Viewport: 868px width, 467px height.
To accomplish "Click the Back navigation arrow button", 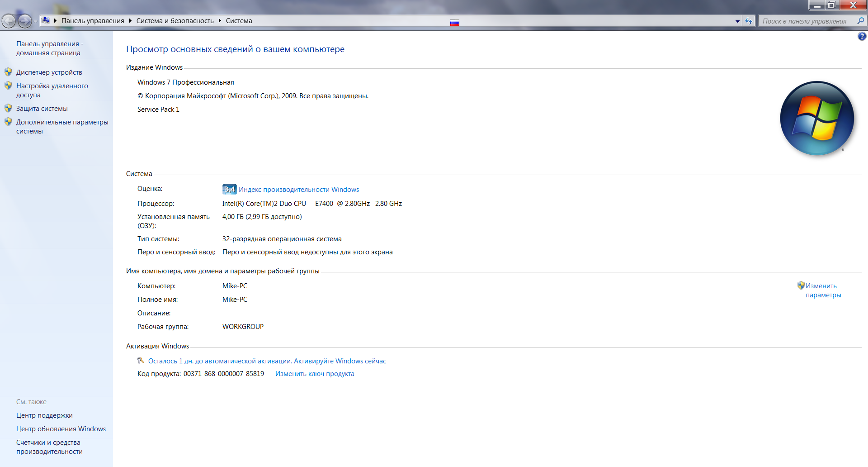I will 9,21.
